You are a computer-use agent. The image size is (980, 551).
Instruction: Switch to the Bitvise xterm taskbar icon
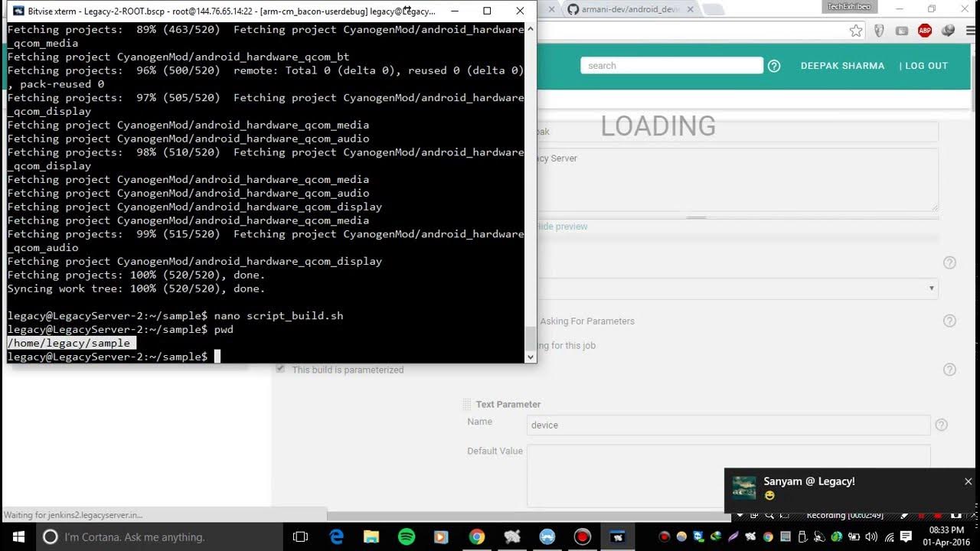618,537
